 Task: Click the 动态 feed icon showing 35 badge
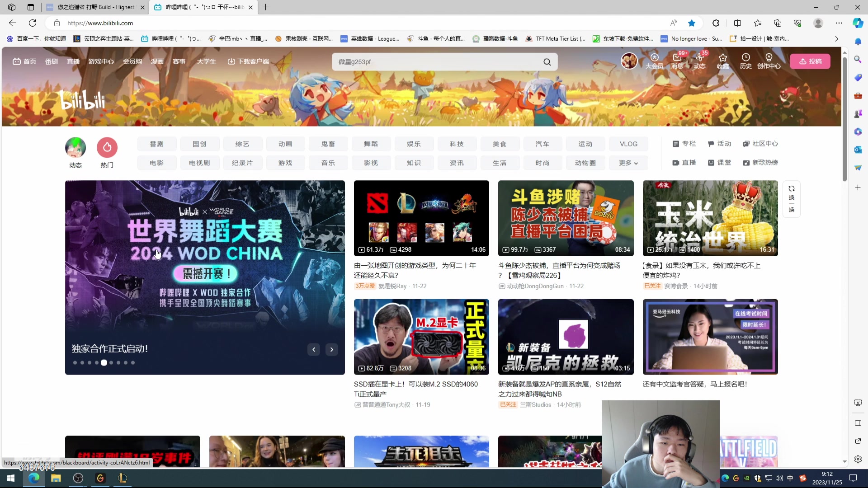[700, 61]
